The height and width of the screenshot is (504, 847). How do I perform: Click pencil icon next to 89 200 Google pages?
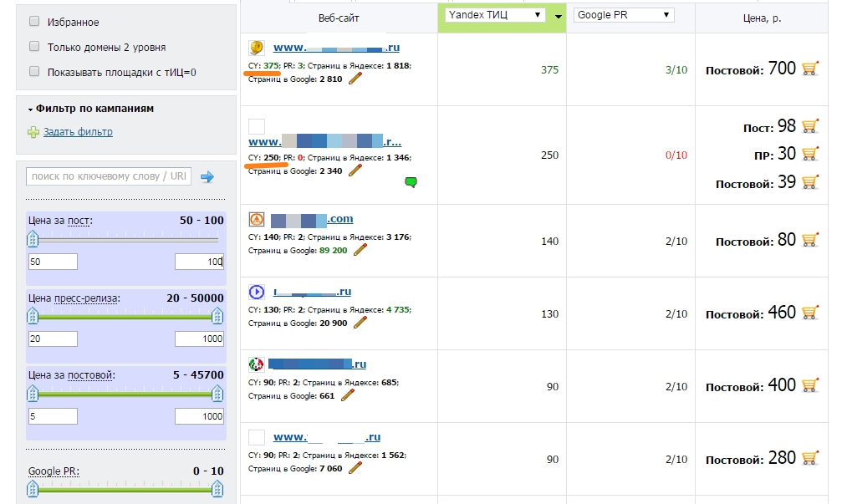360,250
